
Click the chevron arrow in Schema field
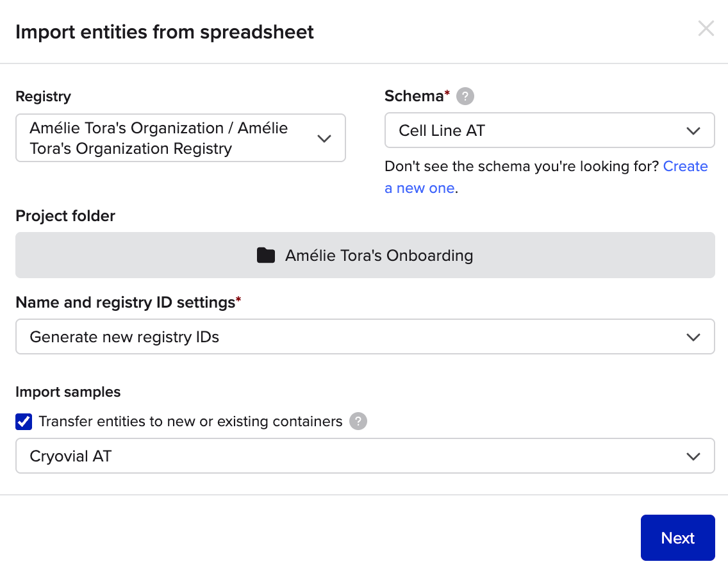click(693, 131)
